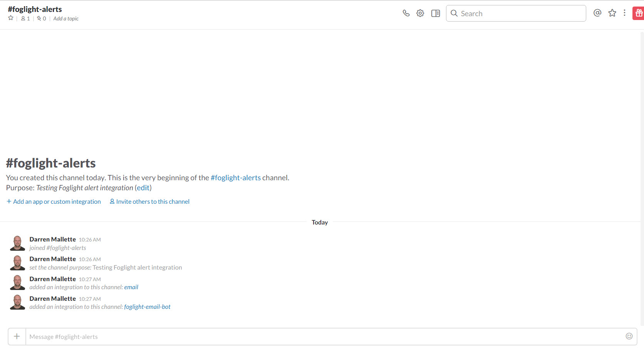Open the plus attachment menu in composer

coord(17,336)
